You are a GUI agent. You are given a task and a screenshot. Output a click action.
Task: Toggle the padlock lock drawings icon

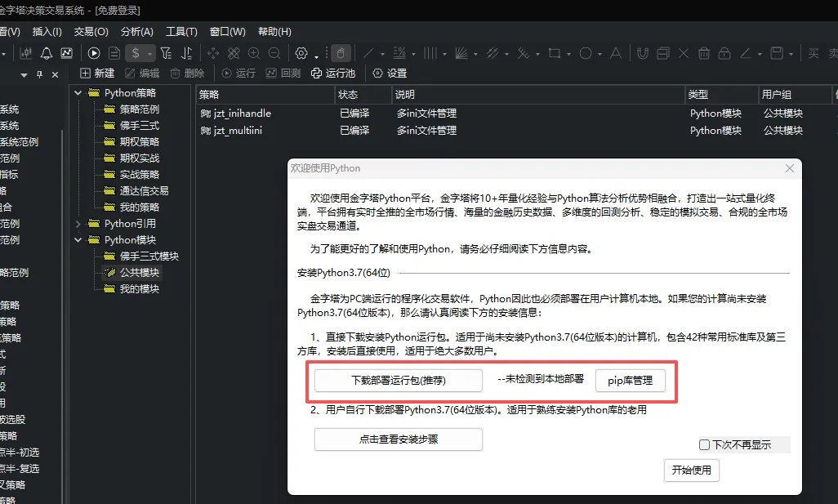point(724,53)
